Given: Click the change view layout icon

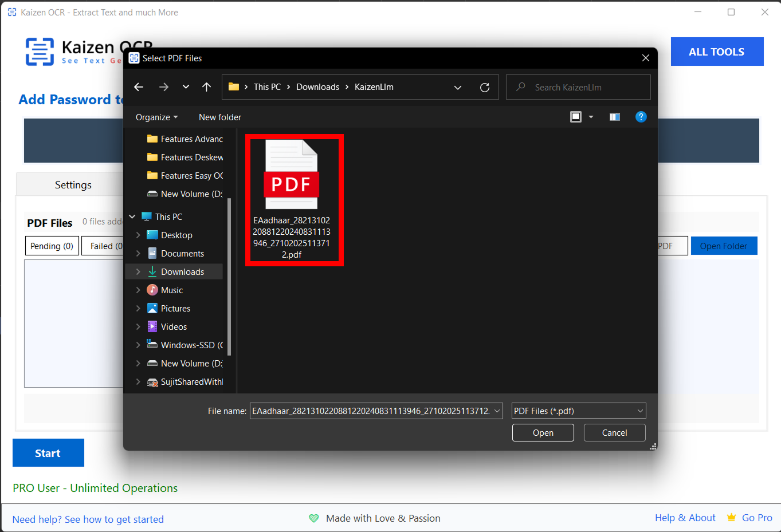Looking at the screenshot, I should point(576,117).
